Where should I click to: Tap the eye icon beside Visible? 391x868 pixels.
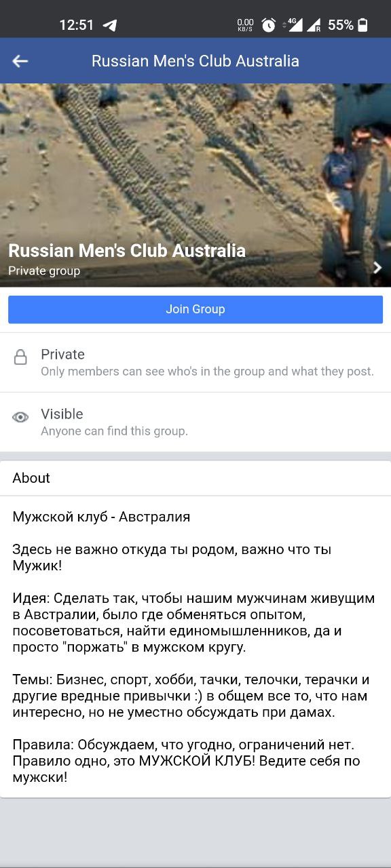pyautogui.click(x=20, y=417)
